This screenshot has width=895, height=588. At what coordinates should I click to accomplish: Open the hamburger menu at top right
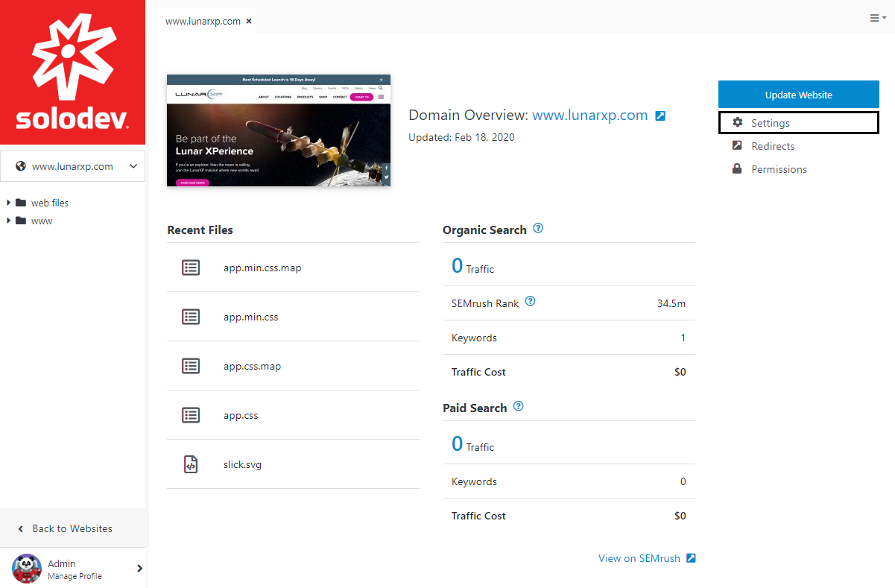[x=877, y=18]
